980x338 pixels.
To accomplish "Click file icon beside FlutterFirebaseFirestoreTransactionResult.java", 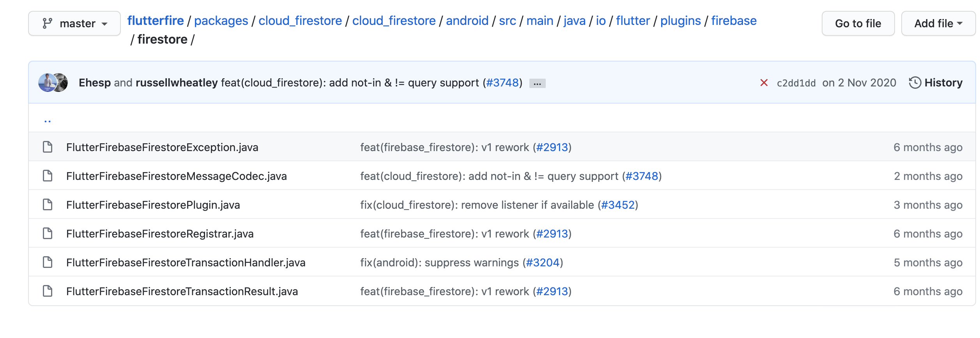I will [48, 291].
